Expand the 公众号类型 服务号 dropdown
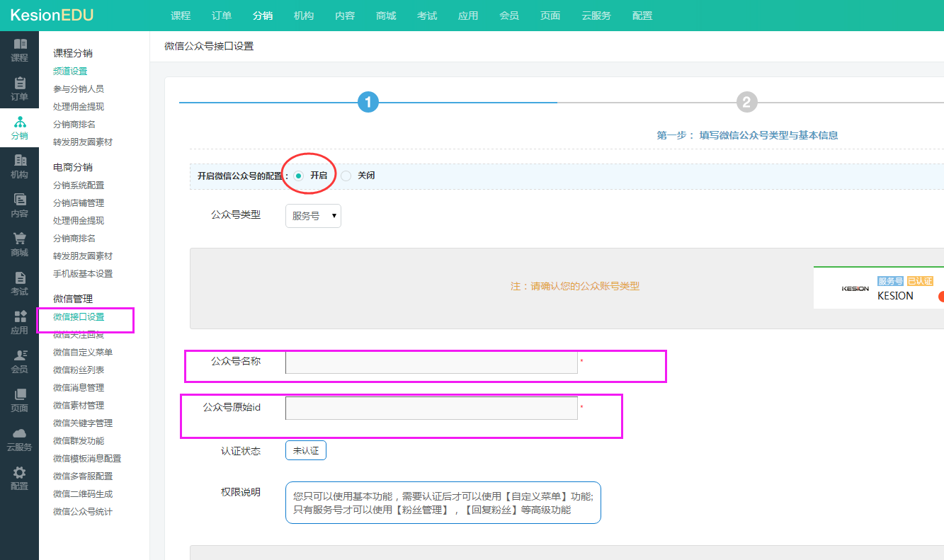The image size is (944, 560). pyautogui.click(x=313, y=216)
